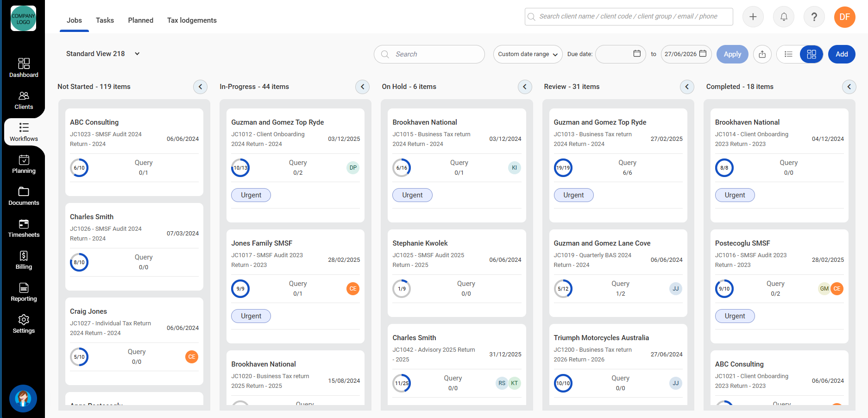868x418 pixels.
Task: Click the plus quick-add icon in header
Action: click(753, 17)
